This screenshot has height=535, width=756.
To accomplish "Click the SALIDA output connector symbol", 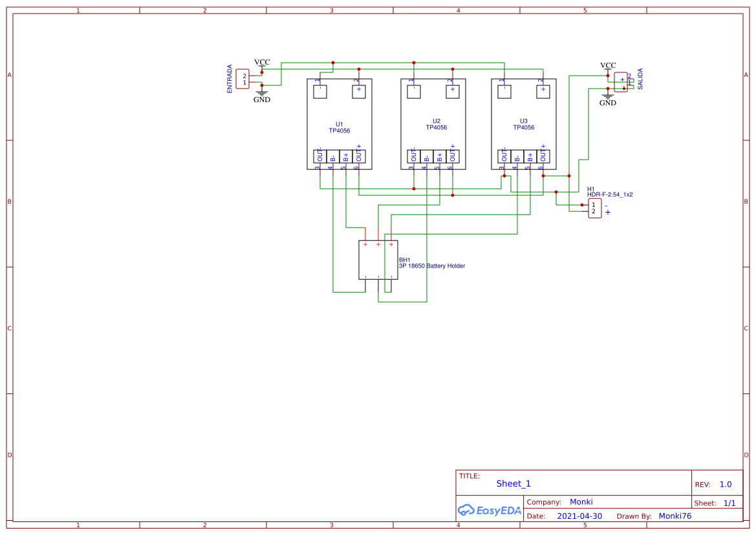I will pyautogui.click(x=621, y=82).
